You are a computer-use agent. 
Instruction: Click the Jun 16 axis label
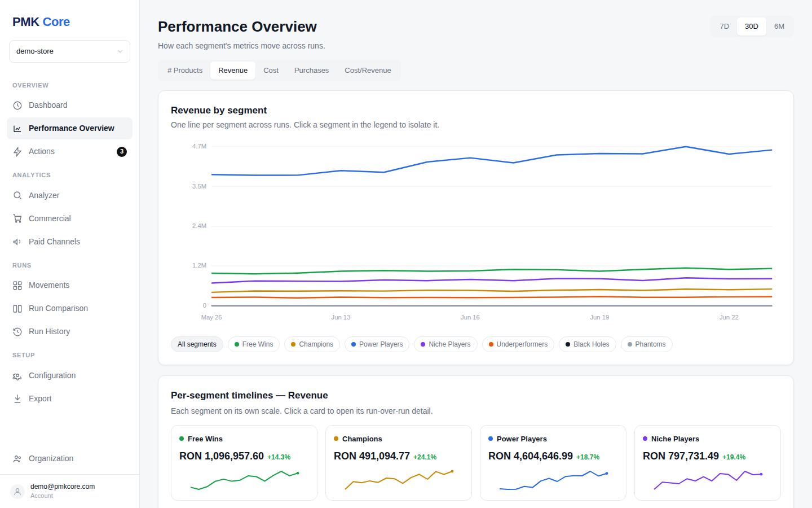point(470,317)
